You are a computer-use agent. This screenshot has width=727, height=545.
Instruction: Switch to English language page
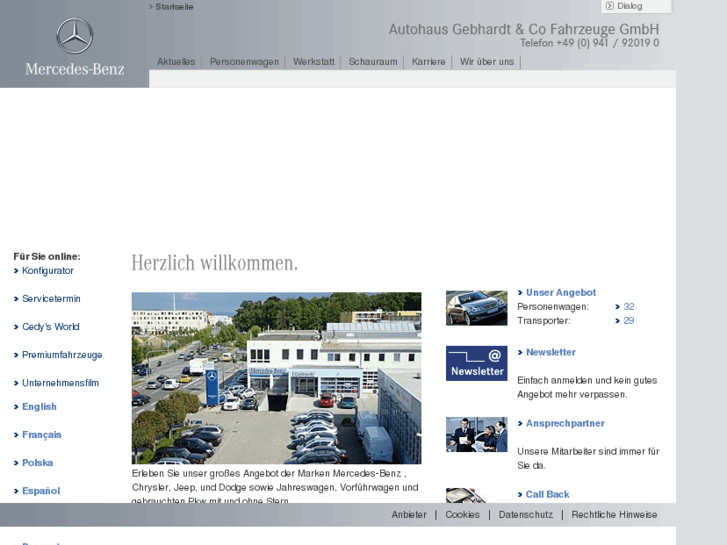(x=39, y=407)
